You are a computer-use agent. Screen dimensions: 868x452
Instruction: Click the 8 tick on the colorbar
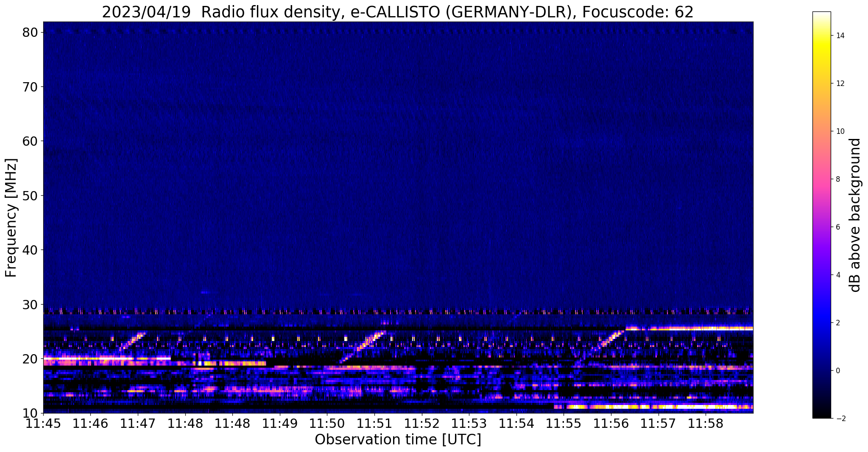(838, 179)
